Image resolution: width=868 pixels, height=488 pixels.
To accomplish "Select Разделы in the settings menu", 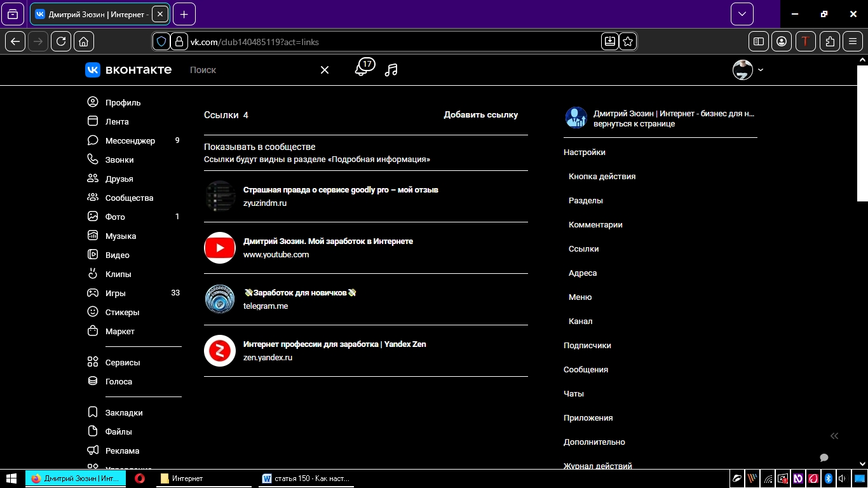I will click(x=585, y=200).
